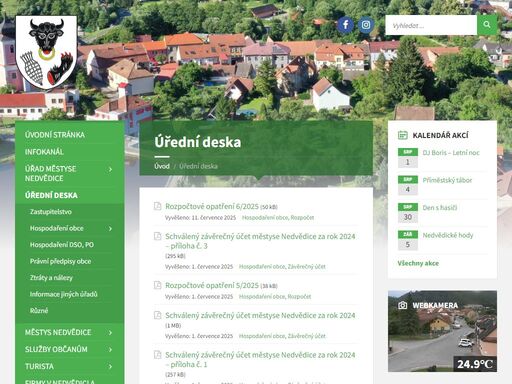Click the Nedvědice coat of arms logo
The width and height of the screenshot is (512, 384).
[46, 52]
